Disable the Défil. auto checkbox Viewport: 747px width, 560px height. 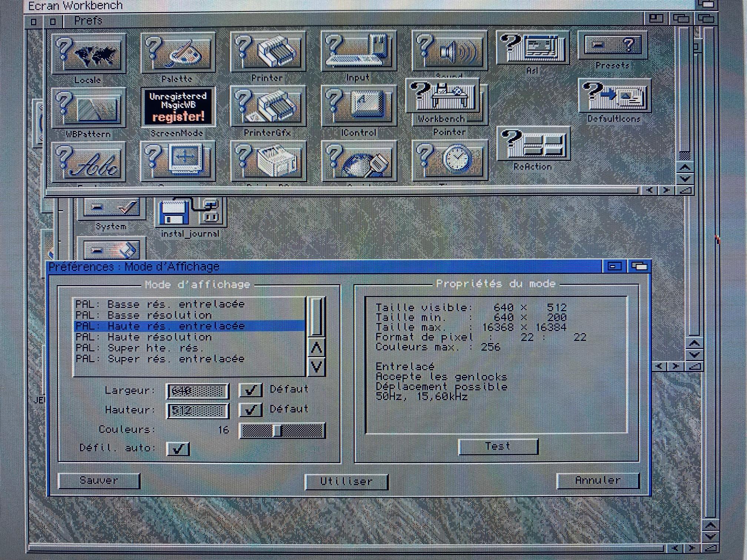point(178,449)
